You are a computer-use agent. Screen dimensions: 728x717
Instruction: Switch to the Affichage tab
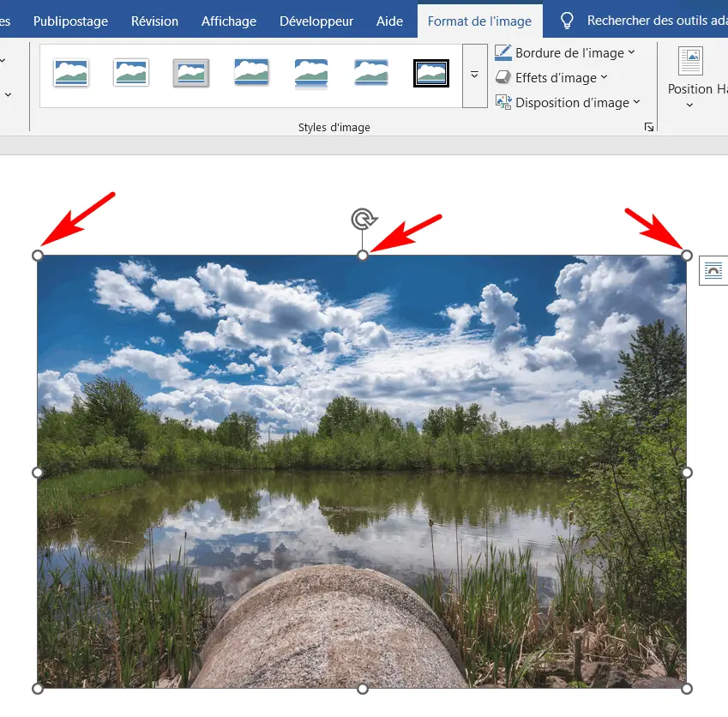[229, 21]
